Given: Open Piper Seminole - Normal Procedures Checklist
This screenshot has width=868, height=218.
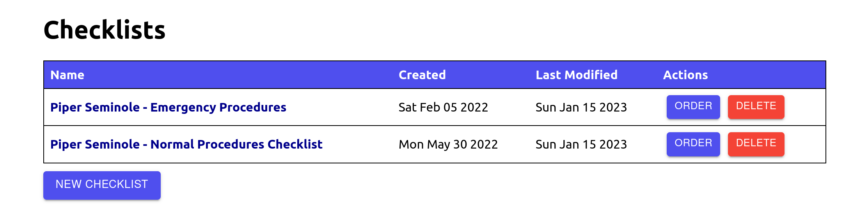Looking at the screenshot, I should coord(186,144).
